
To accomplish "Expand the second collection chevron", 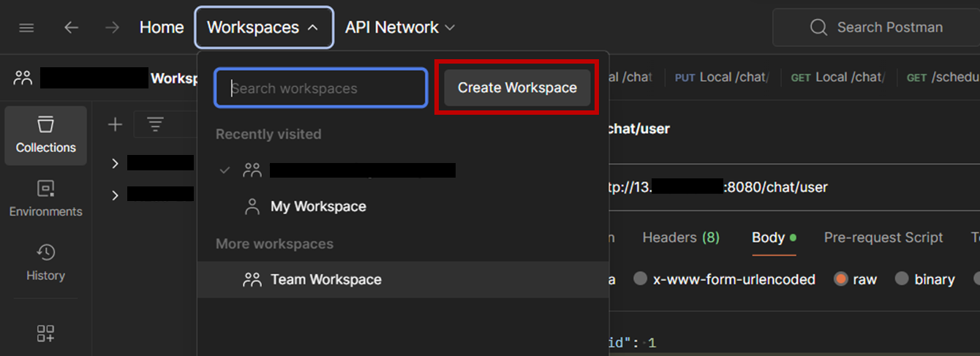I will click(x=115, y=194).
